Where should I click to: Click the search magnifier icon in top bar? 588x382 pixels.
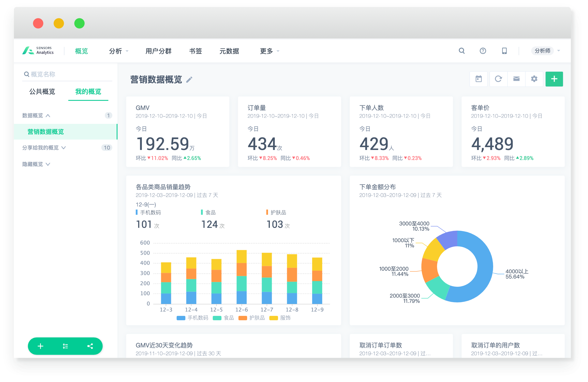click(462, 51)
